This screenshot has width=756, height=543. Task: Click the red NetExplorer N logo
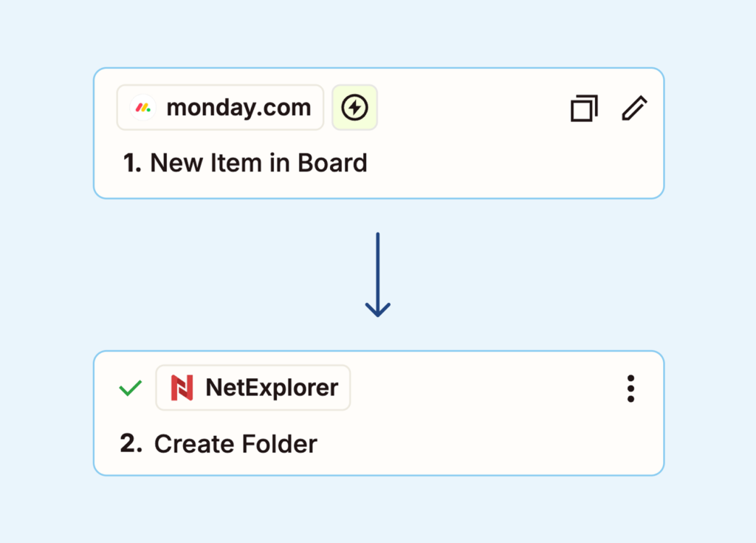coord(182,388)
